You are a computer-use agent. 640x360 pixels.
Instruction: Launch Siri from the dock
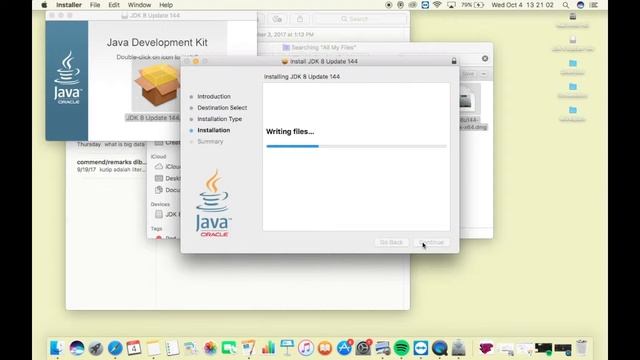(x=76, y=348)
